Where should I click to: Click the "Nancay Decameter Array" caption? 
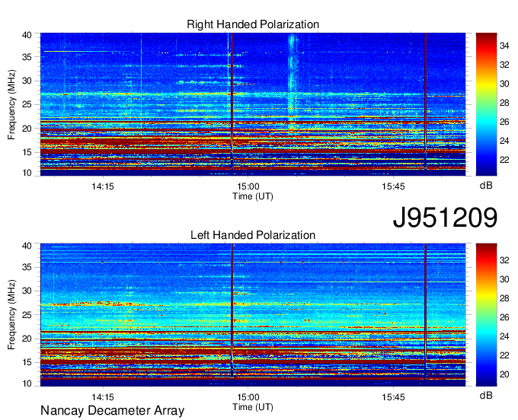(112, 410)
